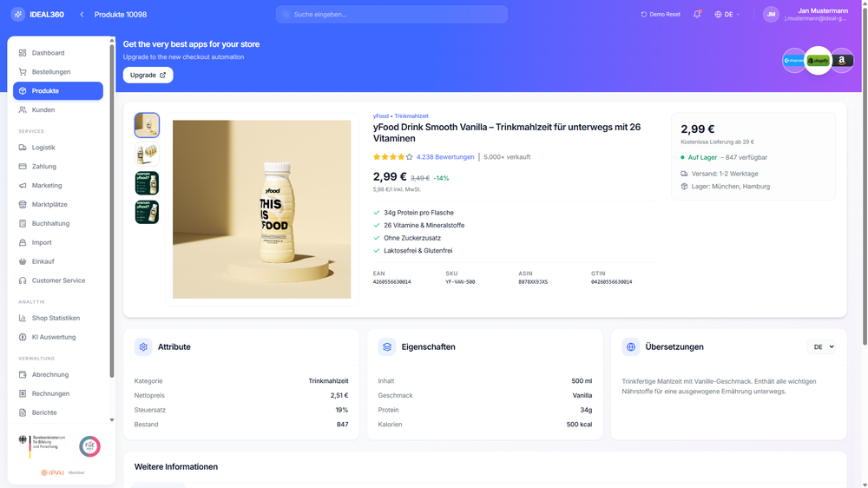
Task: Click the sidebar scroll down arrow
Action: [x=112, y=420]
